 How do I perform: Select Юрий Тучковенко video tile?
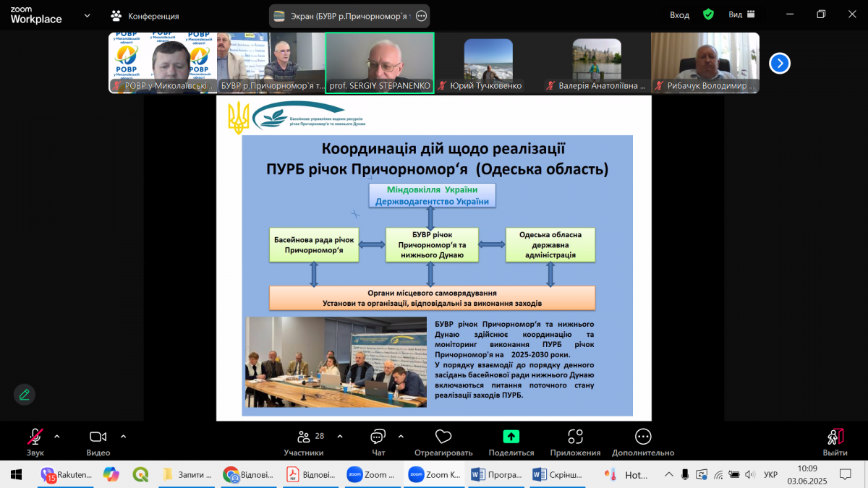[488, 64]
